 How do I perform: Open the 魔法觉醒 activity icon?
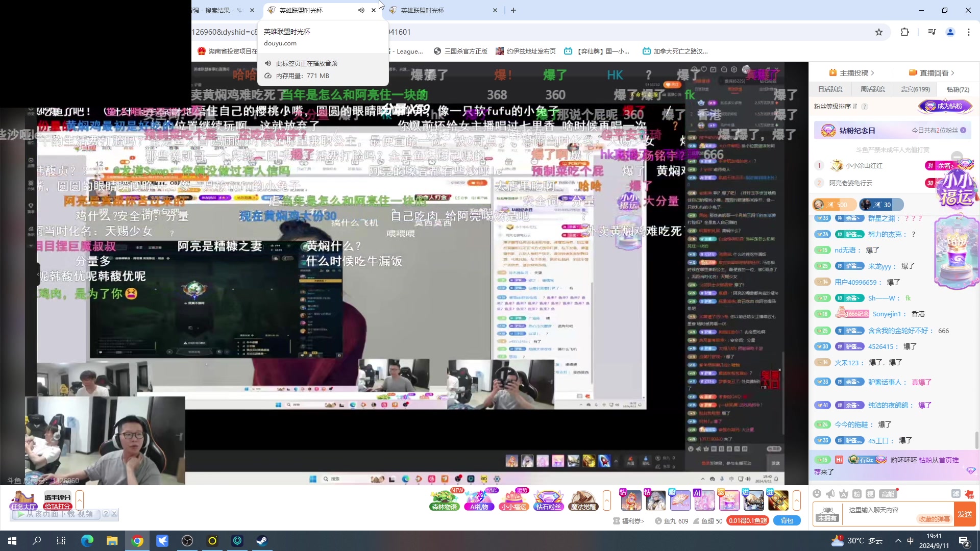pyautogui.click(x=583, y=500)
